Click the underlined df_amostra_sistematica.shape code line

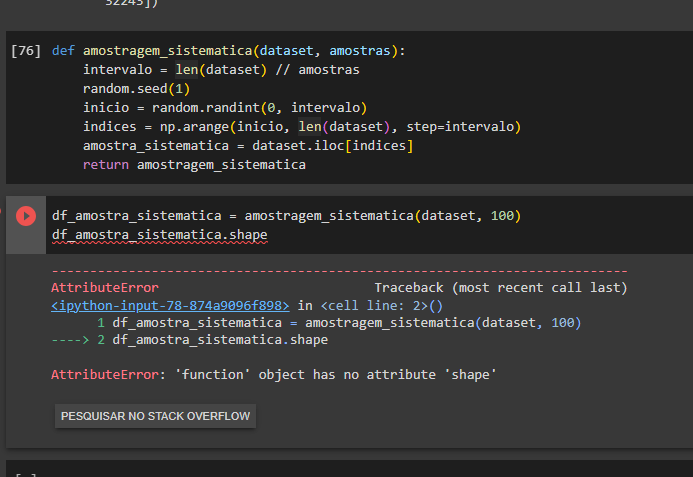(159, 235)
